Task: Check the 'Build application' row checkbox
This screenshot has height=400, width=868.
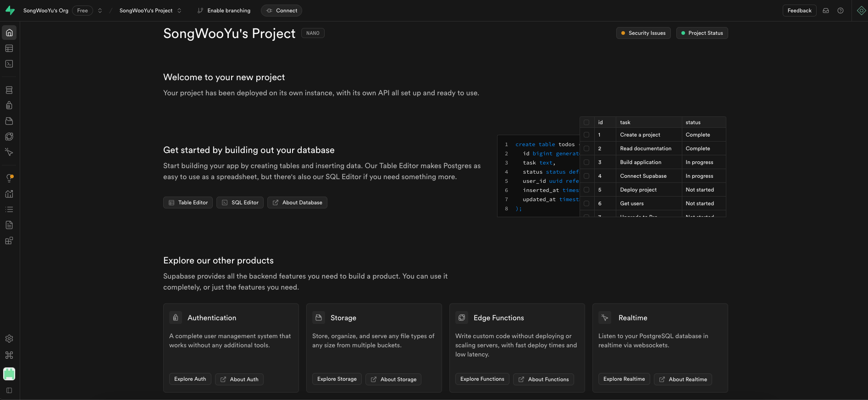Action: pyautogui.click(x=586, y=162)
